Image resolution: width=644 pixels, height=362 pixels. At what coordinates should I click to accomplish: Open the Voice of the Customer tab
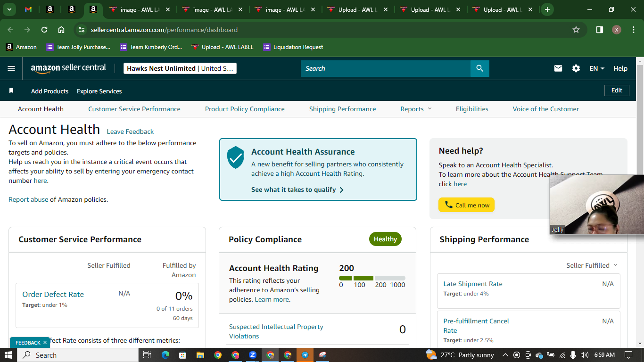tap(546, 109)
